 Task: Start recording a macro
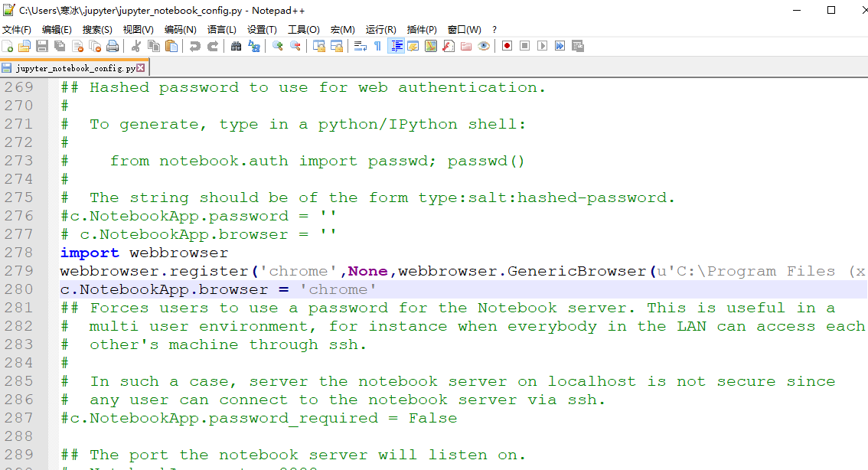coord(507,46)
